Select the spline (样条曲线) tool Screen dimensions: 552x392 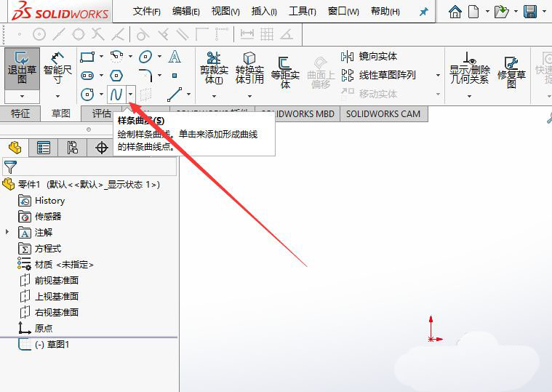(x=116, y=95)
